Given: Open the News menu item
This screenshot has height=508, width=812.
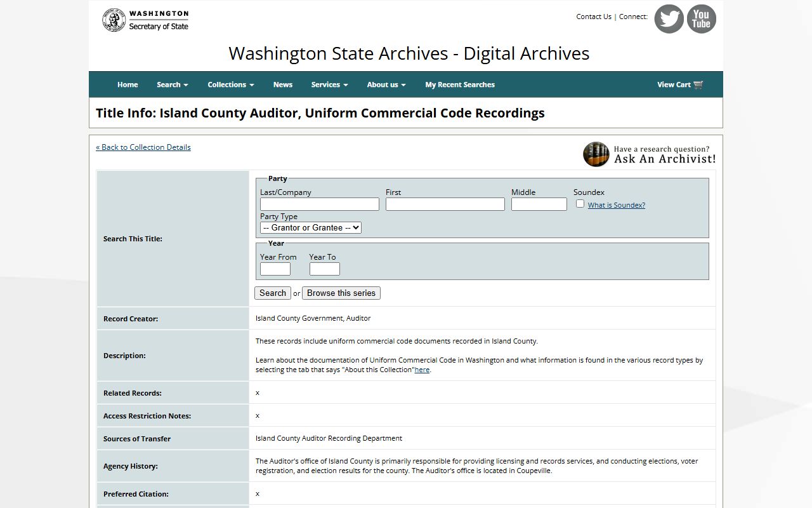Looking at the screenshot, I should 283,84.
